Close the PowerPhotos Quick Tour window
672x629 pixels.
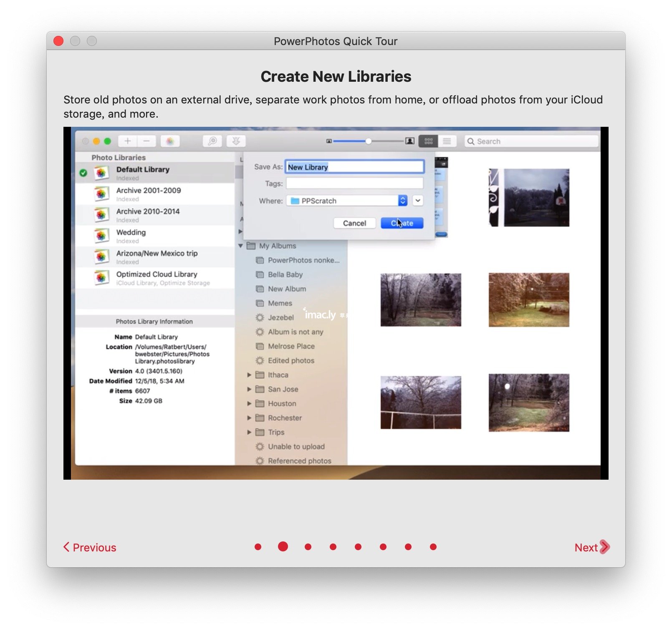coord(58,41)
